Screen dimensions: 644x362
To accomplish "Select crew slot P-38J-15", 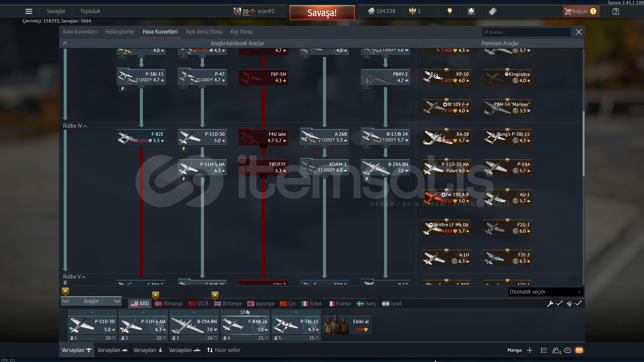I will click(296, 325).
